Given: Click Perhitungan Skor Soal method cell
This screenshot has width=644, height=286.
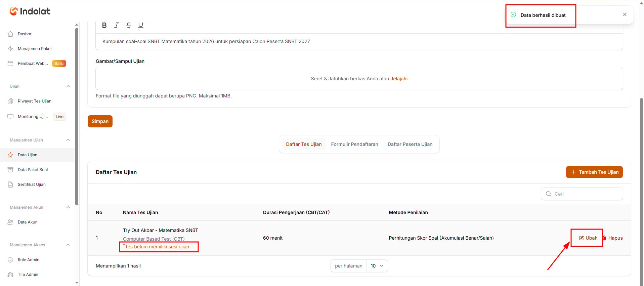Looking at the screenshot, I should pyautogui.click(x=441, y=238).
